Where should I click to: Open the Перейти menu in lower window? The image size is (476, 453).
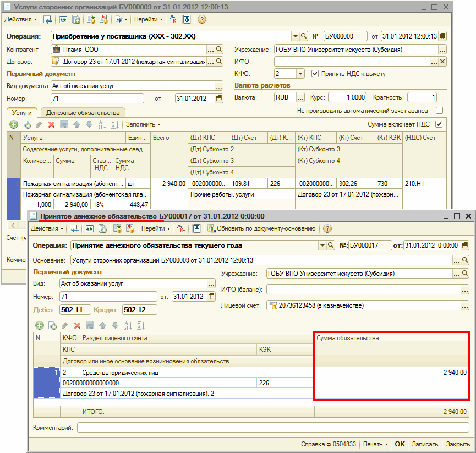[x=155, y=228]
